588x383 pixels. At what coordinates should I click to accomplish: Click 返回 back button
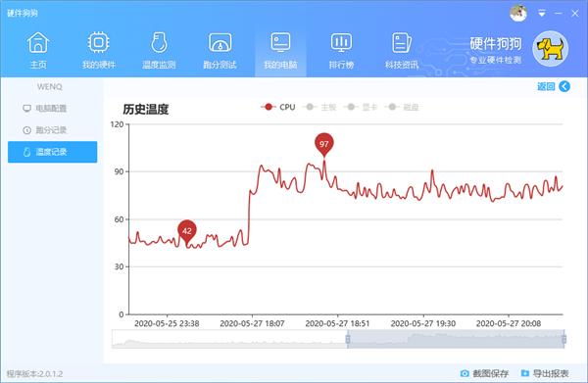pyautogui.click(x=554, y=86)
